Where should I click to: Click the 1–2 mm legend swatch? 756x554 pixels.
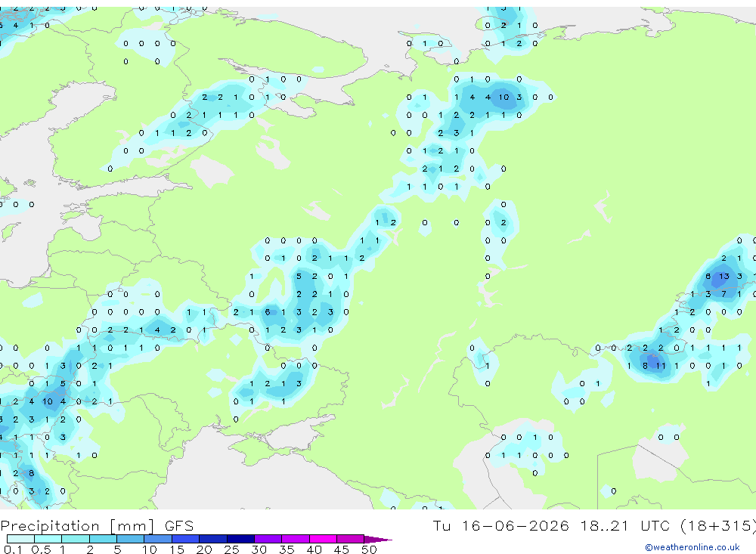76,539
